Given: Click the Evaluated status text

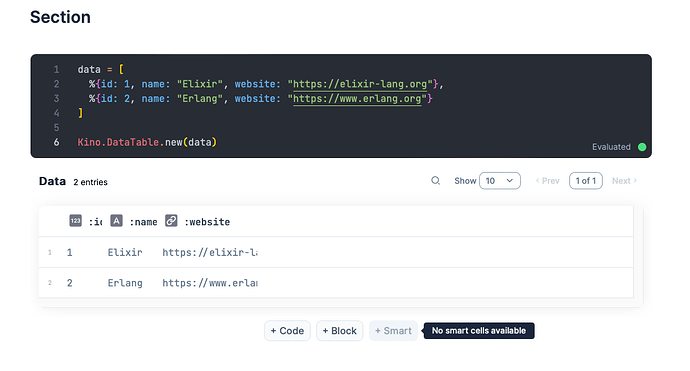Looking at the screenshot, I should pyautogui.click(x=611, y=147).
